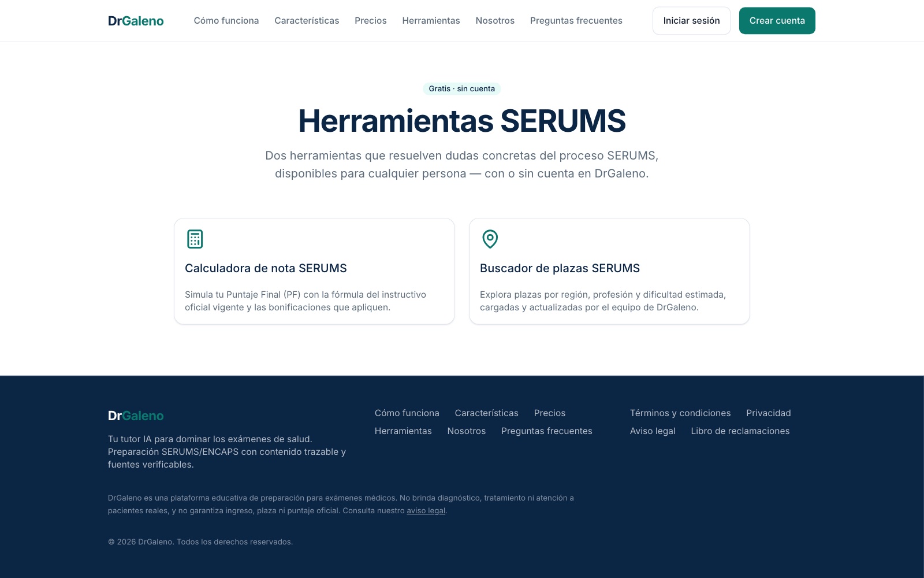924x578 pixels.
Task: Select Características in the top navigation
Action: click(x=307, y=21)
